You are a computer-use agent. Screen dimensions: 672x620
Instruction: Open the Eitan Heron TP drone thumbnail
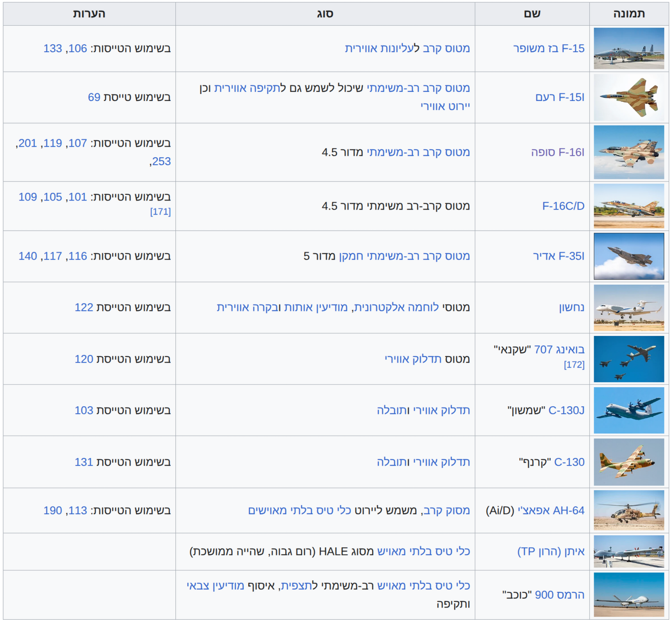[x=629, y=551]
